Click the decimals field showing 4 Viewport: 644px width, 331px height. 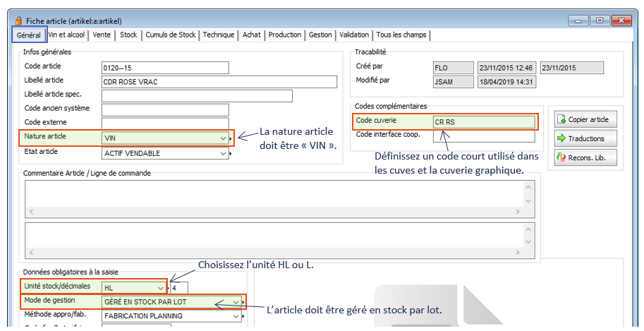point(179,287)
